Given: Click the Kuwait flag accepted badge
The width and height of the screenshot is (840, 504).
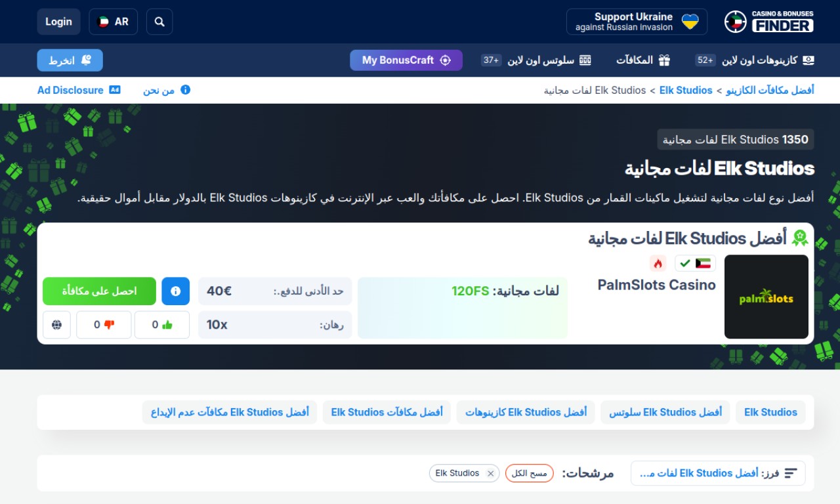Looking at the screenshot, I should tap(695, 263).
